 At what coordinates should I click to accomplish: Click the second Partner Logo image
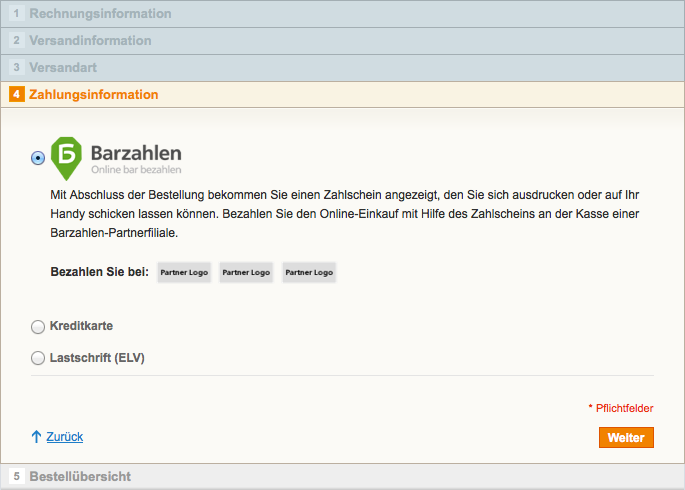[x=246, y=273]
